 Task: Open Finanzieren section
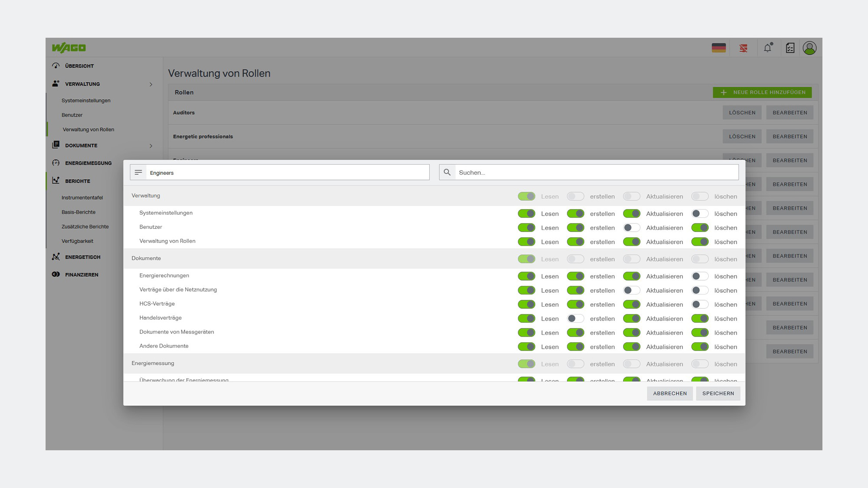point(82,275)
